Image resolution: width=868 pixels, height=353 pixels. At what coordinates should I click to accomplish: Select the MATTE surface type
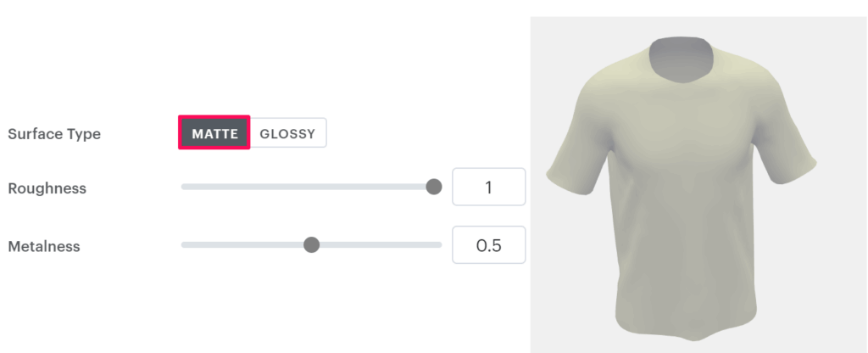click(x=214, y=133)
